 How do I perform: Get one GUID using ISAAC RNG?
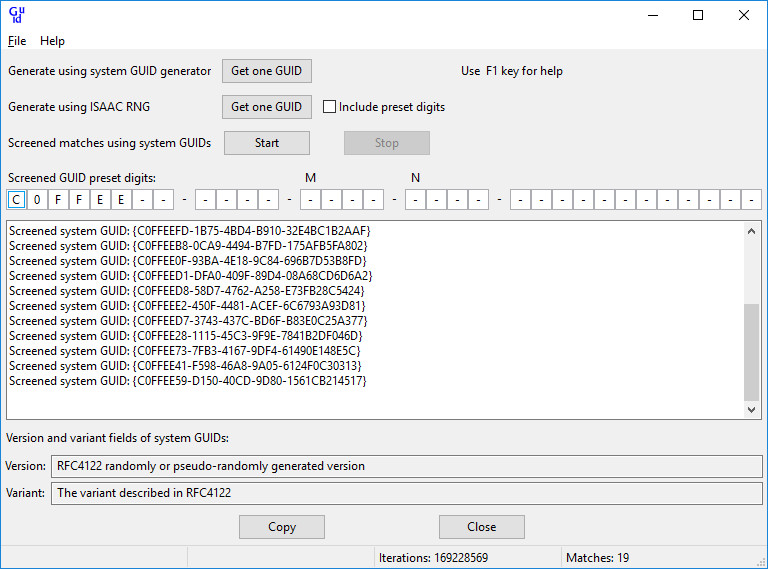pyautogui.click(x=267, y=107)
